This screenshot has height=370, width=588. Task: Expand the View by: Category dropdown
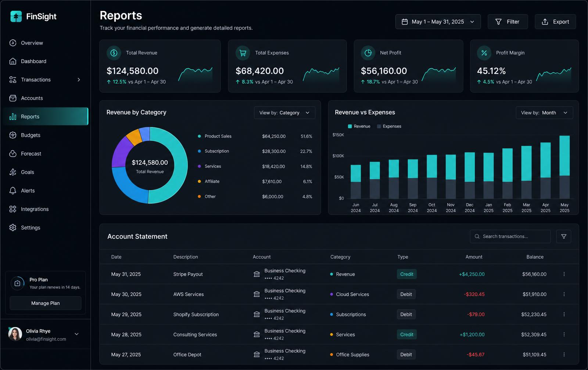click(x=284, y=113)
